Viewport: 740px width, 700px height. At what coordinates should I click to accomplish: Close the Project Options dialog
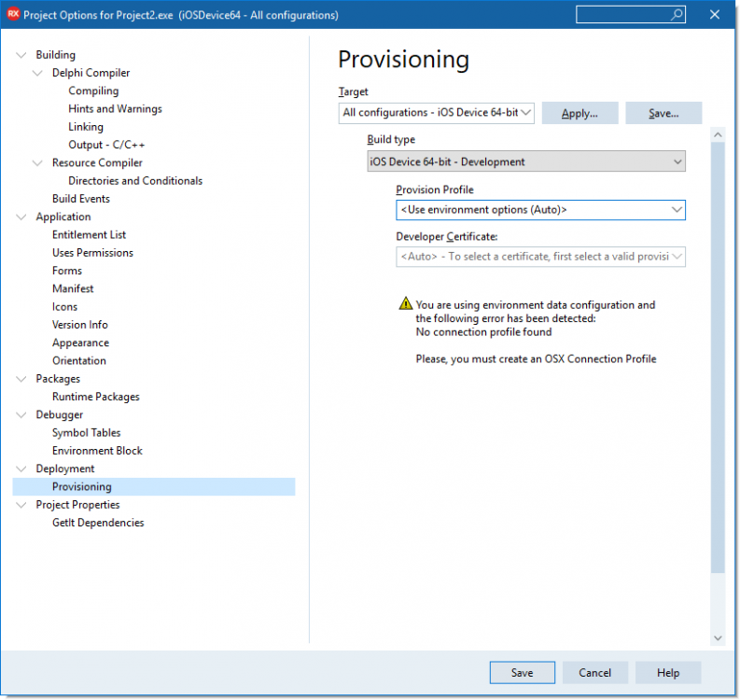click(x=715, y=15)
